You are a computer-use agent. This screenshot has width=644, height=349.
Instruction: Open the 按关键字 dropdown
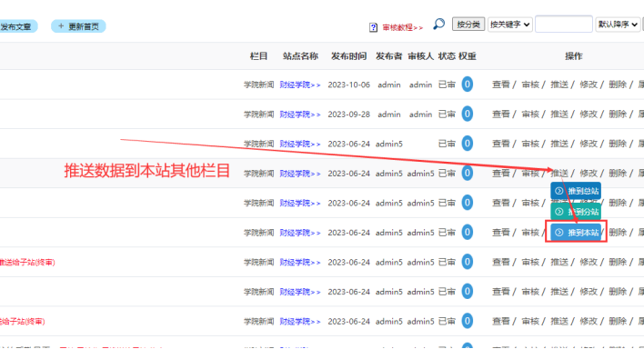click(510, 25)
